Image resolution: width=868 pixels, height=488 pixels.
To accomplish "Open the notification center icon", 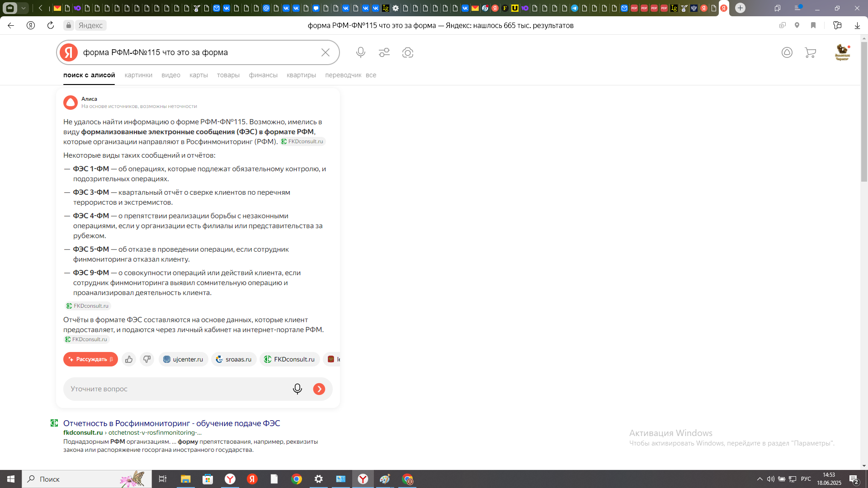I will pyautogui.click(x=854, y=479).
